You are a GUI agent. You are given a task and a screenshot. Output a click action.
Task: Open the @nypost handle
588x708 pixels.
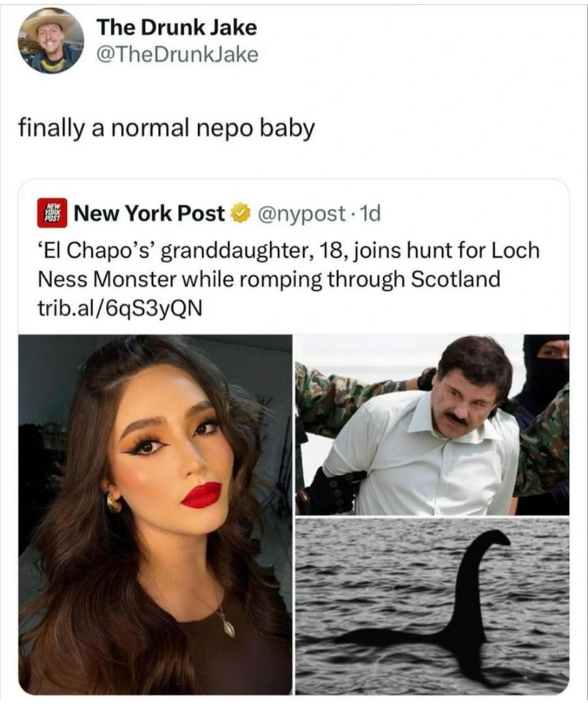tap(301, 214)
